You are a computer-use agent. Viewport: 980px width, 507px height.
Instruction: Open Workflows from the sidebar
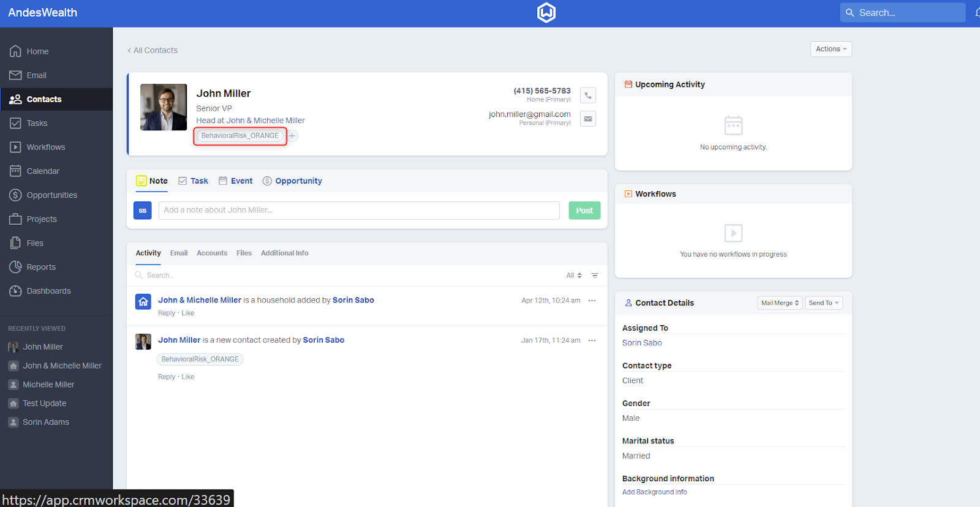tap(45, 147)
